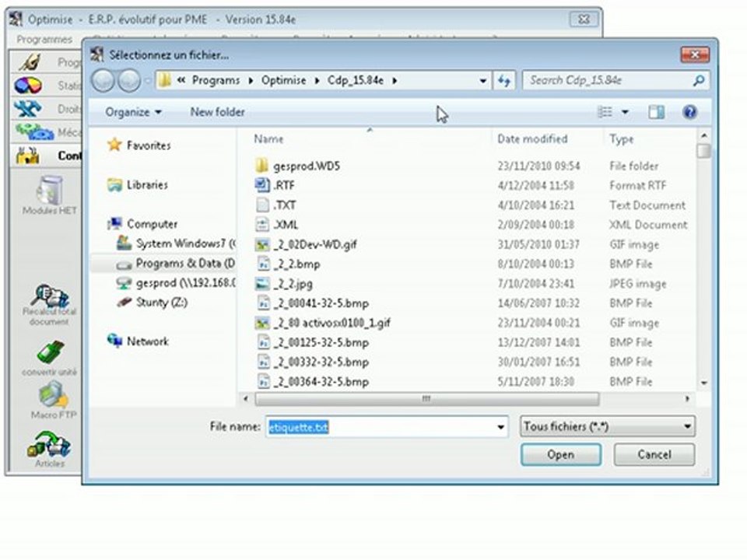Click the Cdp_15.84e breadcrumb segment
Image resolution: width=747 pixels, height=560 pixels.
click(356, 80)
